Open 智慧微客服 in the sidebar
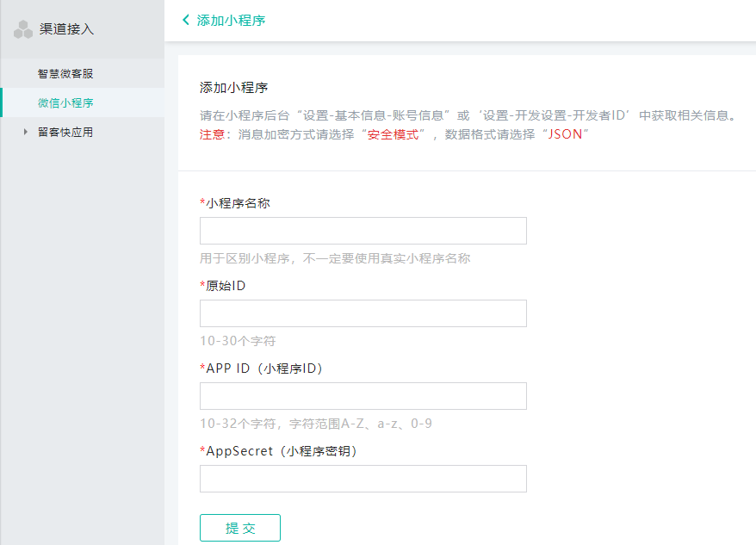 tap(65, 73)
